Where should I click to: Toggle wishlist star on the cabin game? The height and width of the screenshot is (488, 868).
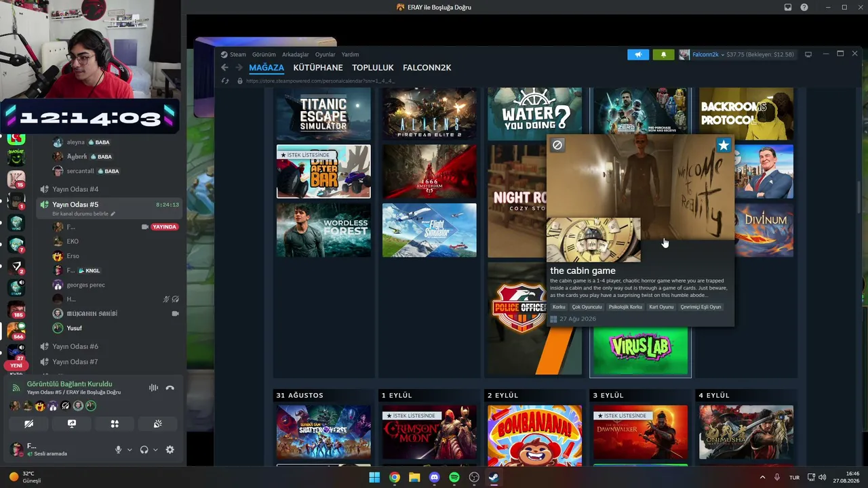724,145
